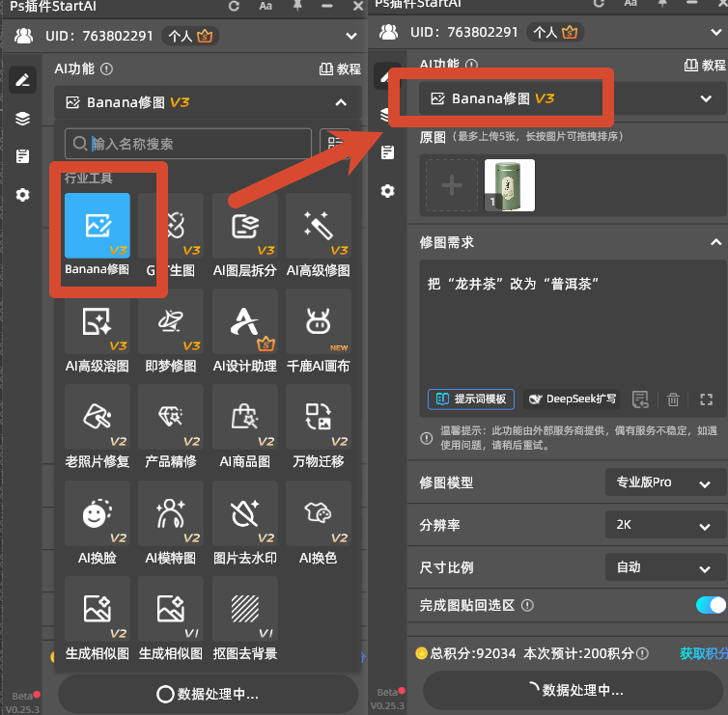Open the AI高级溶图 tool
Image resolution: width=728 pixels, height=715 pixels.
(x=98, y=321)
